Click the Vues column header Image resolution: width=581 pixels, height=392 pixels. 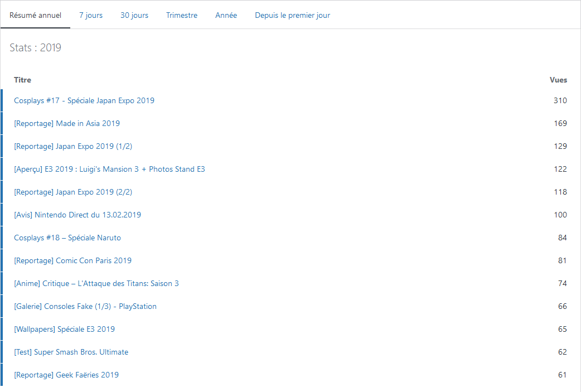coord(558,80)
